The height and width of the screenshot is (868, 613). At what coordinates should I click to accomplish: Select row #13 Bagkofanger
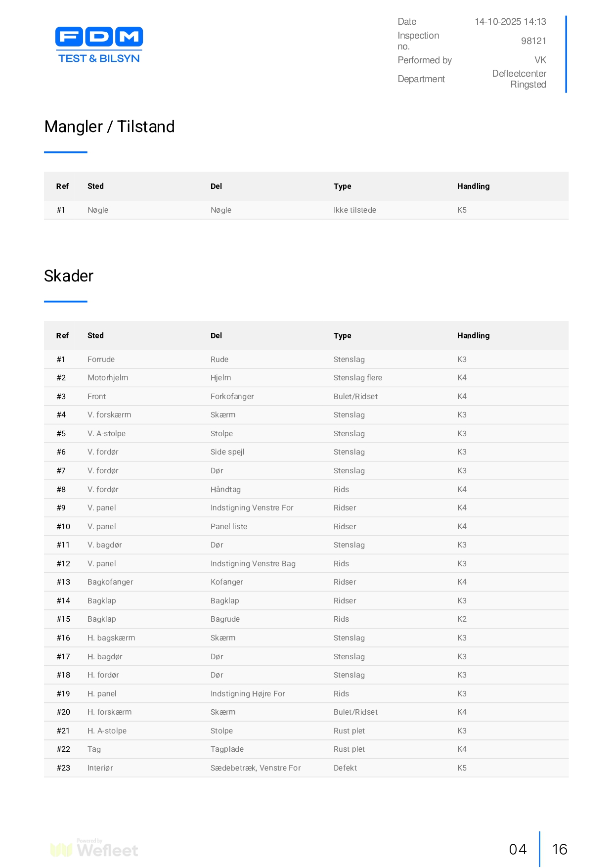click(110, 582)
